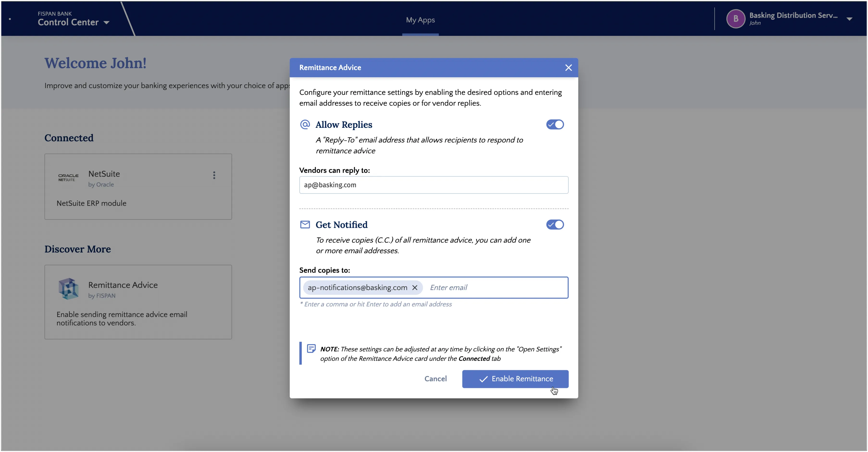The image size is (868, 452).
Task: Cancel the remittance settings dialog
Action: pyautogui.click(x=435, y=379)
